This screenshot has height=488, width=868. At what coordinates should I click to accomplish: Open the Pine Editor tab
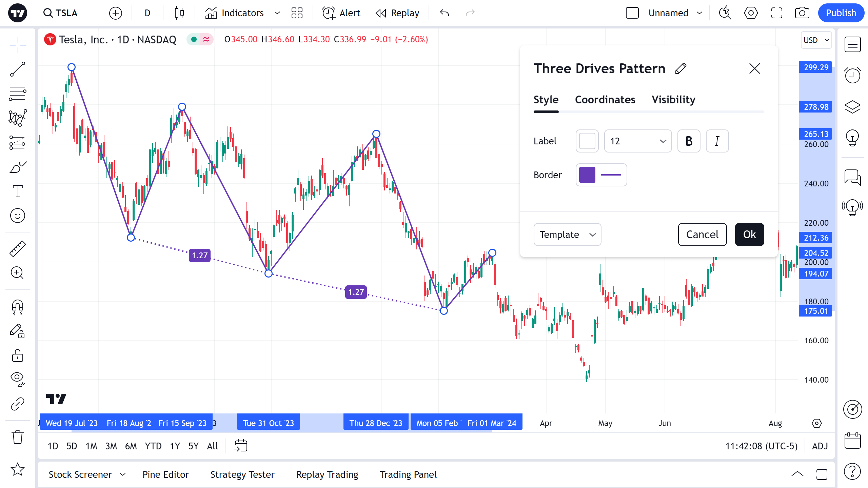tap(165, 474)
